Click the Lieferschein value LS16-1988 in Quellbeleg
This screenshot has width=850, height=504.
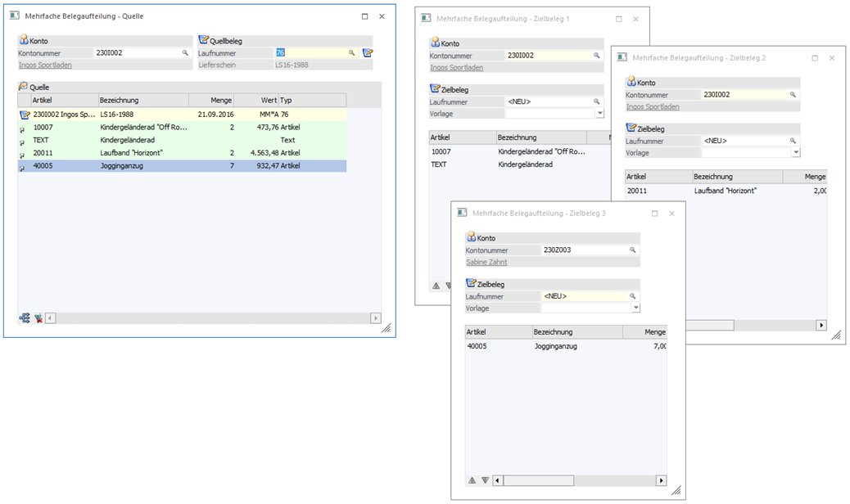pos(292,65)
